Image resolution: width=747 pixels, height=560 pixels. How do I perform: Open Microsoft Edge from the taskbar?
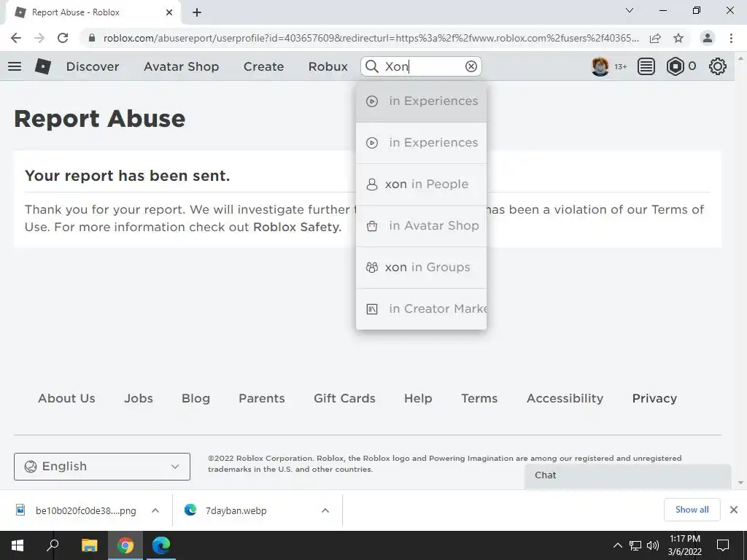(x=161, y=545)
